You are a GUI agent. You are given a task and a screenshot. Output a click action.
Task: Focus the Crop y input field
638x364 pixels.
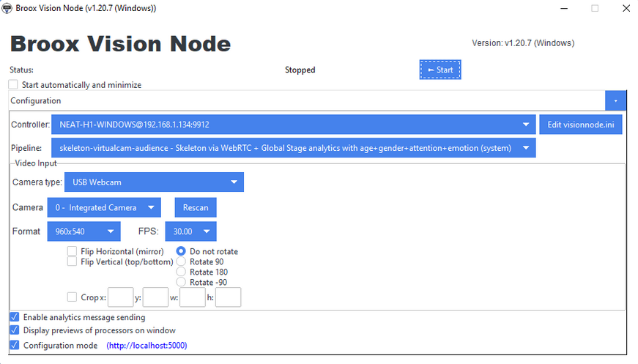(x=155, y=297)
